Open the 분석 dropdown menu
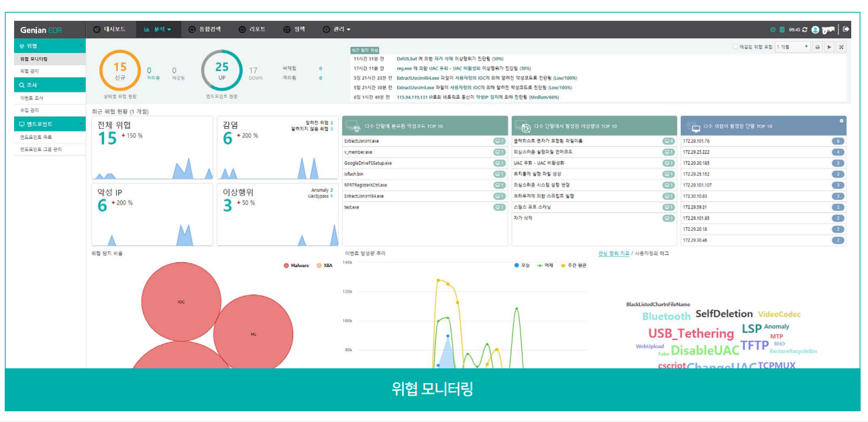This screenshot has height=422, width=868. click(x=158, y=30)
